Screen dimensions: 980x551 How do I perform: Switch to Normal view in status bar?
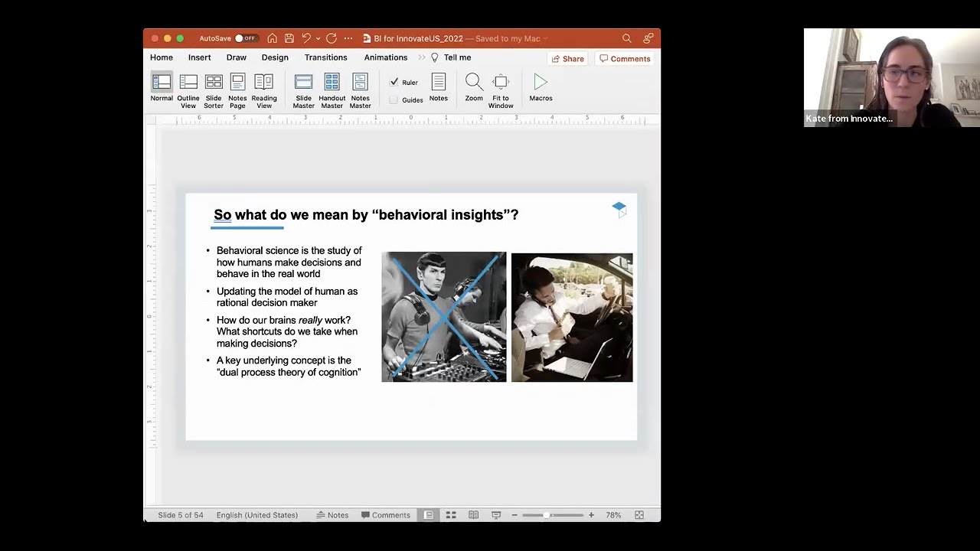click(x=428, y=515)
